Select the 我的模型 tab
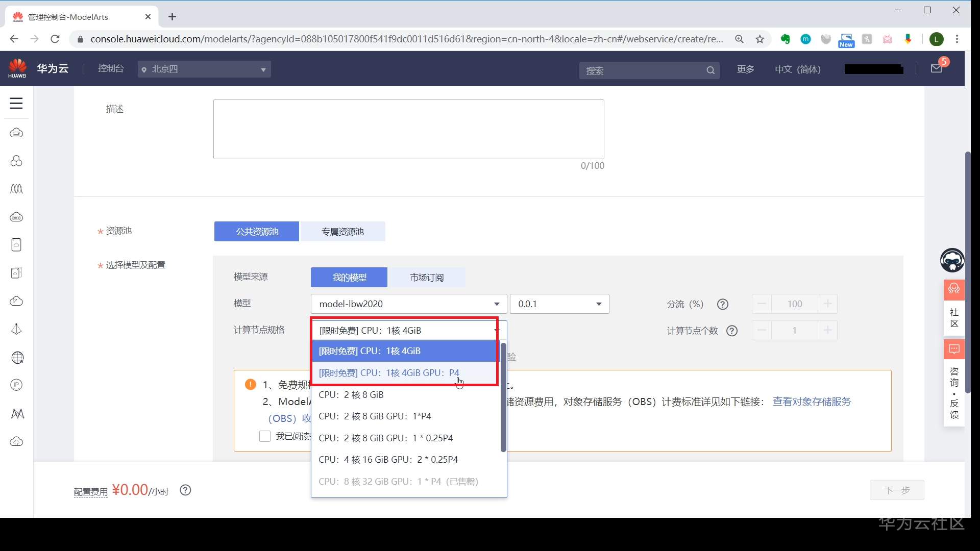This screenshot has height=551, width=980. pyautogui.click(x=349, y=277)
